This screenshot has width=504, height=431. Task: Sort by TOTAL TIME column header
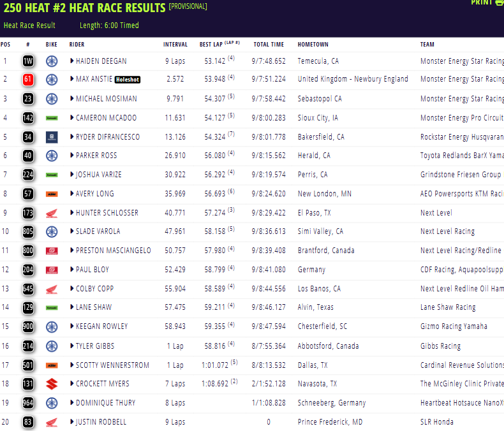point(269,45)
